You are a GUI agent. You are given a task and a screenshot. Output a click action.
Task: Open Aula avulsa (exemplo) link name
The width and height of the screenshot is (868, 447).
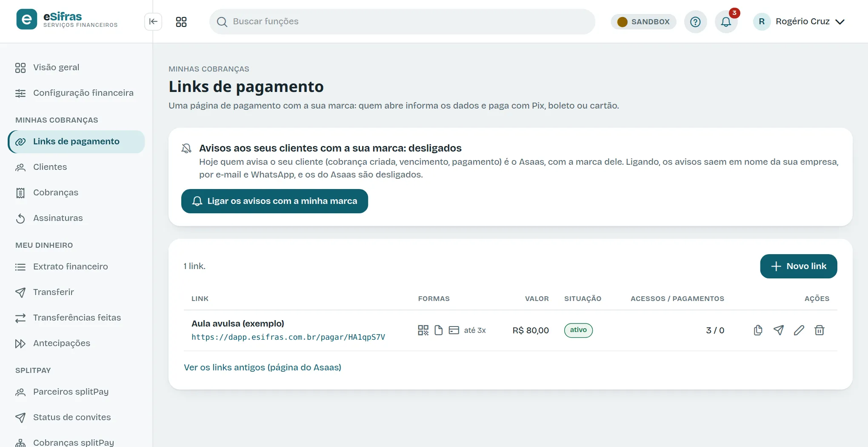point(238,324)
